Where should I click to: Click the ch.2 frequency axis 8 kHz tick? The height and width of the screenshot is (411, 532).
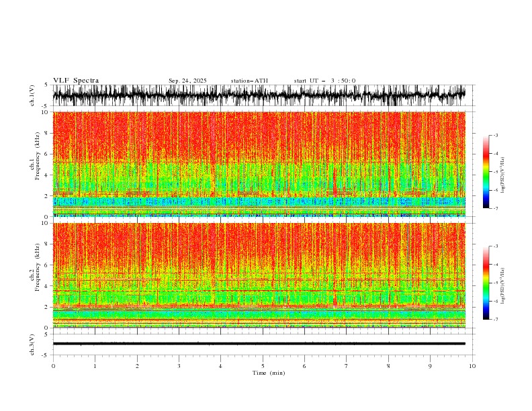(x=48, y=244)
